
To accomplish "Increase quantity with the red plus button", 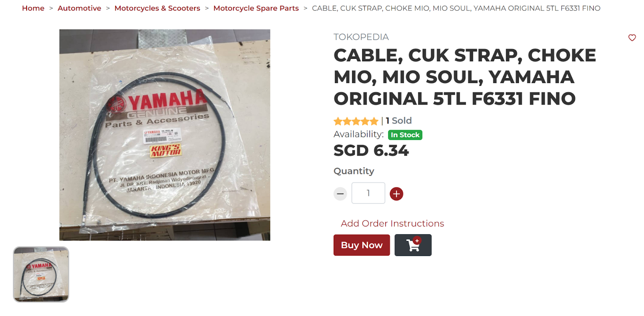I will click(x=396, y=194).
